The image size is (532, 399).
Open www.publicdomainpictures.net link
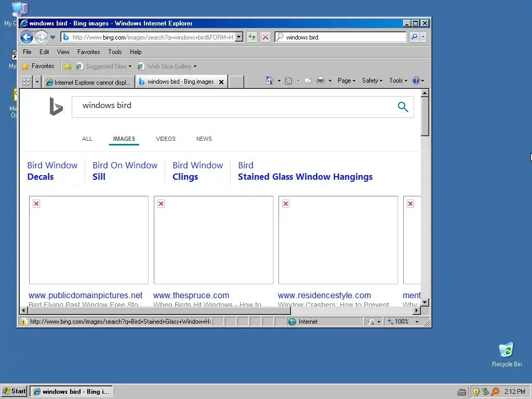point(86,295)
